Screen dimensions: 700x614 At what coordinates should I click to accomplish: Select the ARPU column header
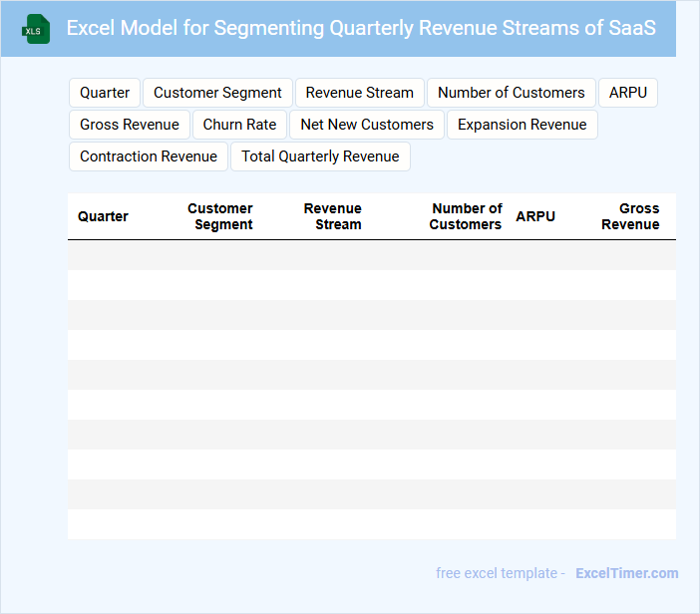pyautogui.click(x=535, y=216)
